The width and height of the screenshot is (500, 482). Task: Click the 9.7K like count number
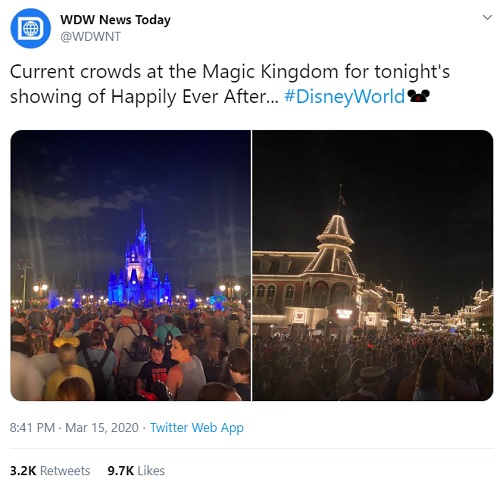[121, 471]
